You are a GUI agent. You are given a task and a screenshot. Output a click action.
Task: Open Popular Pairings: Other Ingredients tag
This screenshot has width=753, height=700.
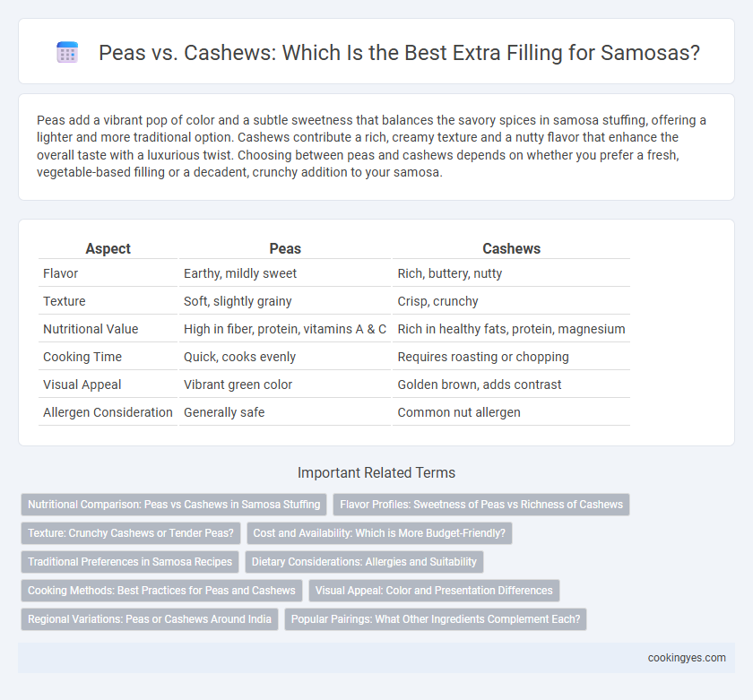click(x=436, y=619)
